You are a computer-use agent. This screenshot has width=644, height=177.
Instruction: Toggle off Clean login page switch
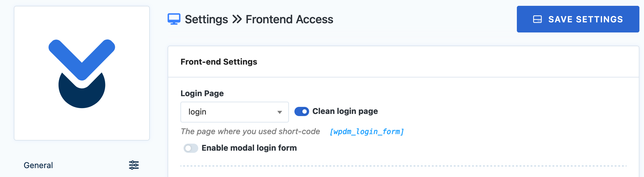coord(302,111)
